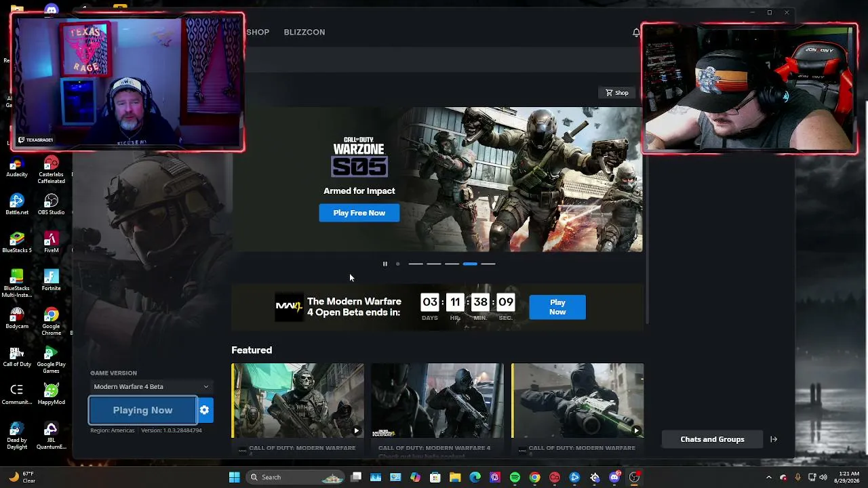
Task: Collapse the Chats and Groups panel arrow
Action: point(774,439)
